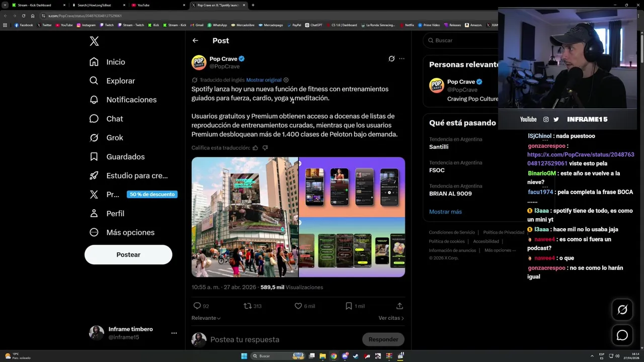
Task: Open translation settings gear icon
Action: pos(286,80)
